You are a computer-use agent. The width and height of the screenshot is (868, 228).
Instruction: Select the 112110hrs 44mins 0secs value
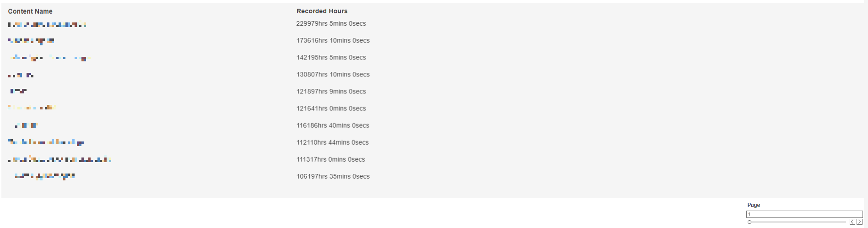pyautogui.click(x=332, y=142)
